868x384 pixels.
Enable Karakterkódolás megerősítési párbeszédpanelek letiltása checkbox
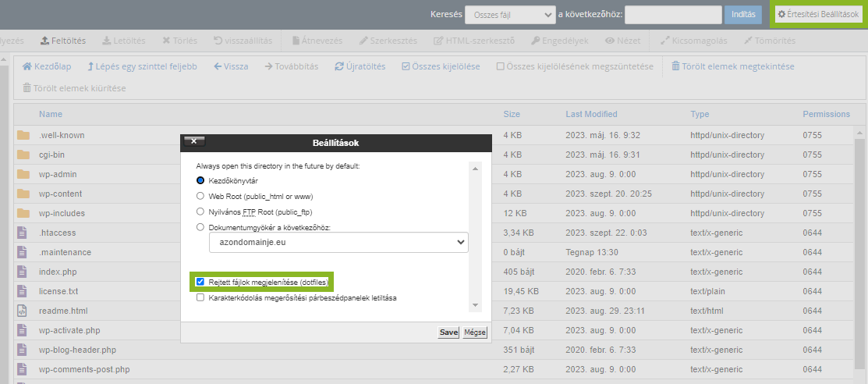click(201, 297)
